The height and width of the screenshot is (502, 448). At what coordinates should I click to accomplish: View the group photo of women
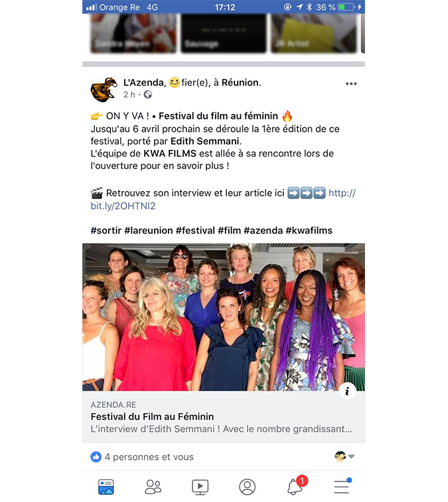[224, 317]
